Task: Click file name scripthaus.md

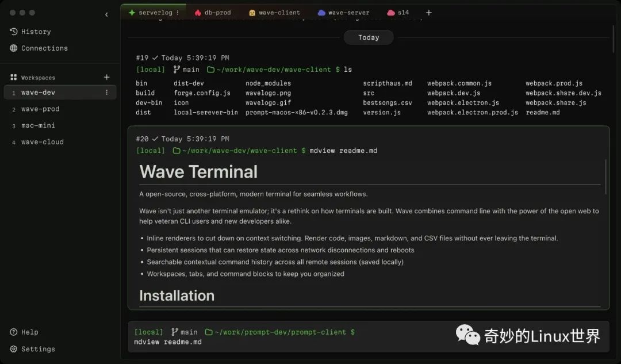Action: [x=388, y=83]
